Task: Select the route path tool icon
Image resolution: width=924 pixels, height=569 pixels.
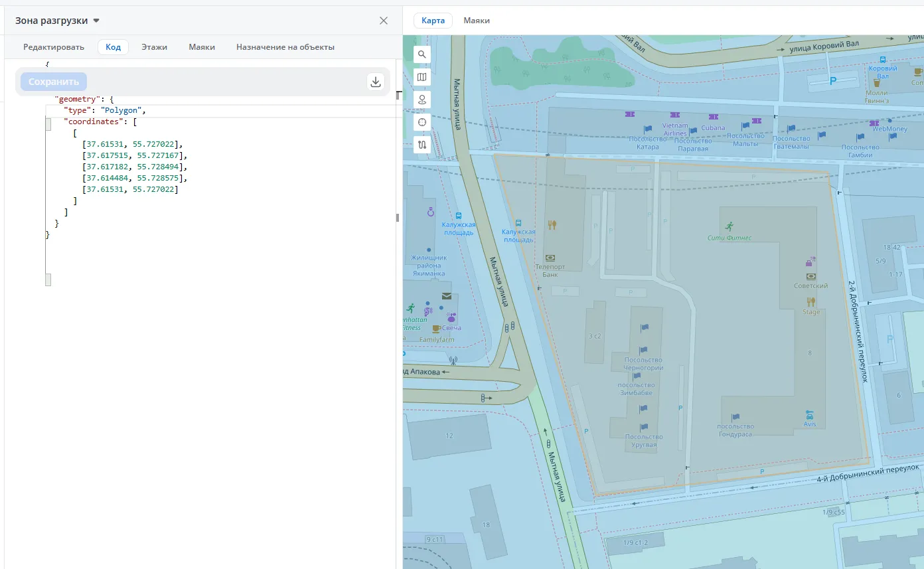Action: point(422,144)
